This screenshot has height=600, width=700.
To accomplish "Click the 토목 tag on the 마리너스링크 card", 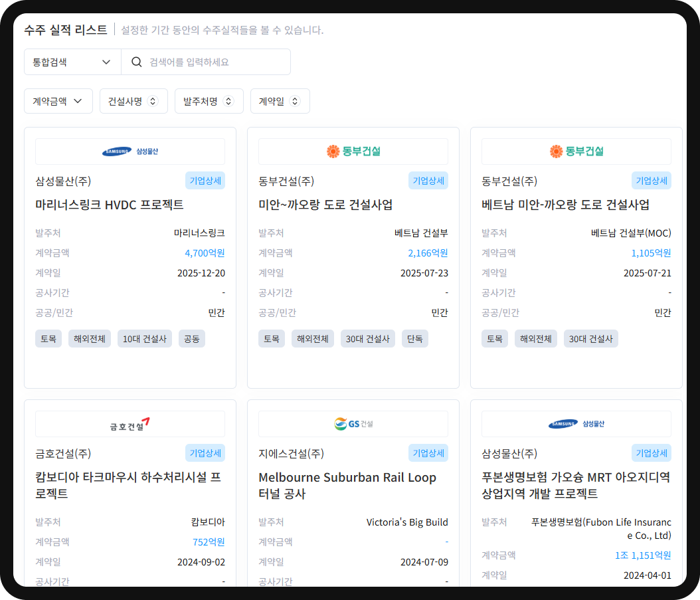I will (x=48, y=339).
